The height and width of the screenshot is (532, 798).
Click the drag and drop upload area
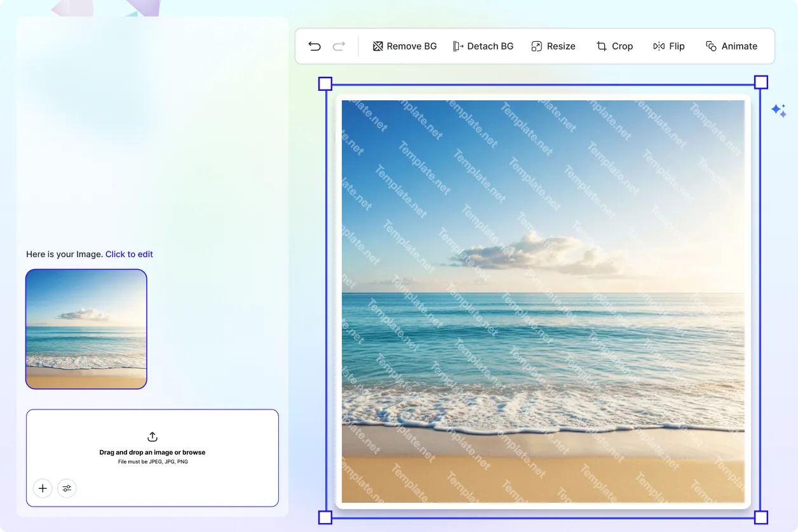pyautogui.click(x=152, y=458)
